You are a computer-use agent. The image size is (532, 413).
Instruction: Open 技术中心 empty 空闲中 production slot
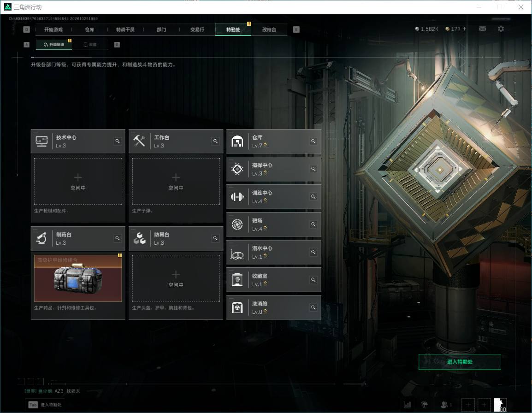(x=78, y=181)
